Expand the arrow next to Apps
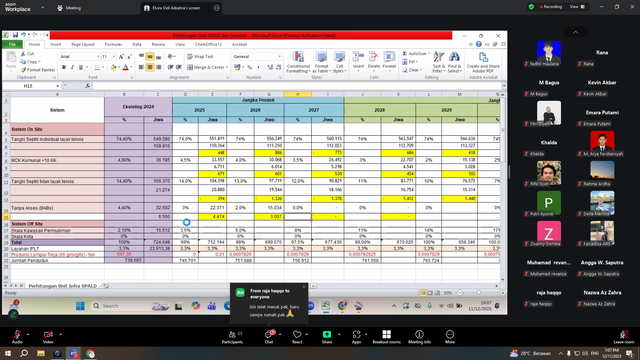This screenshot has width=640, height=360. tap(366, 334)
